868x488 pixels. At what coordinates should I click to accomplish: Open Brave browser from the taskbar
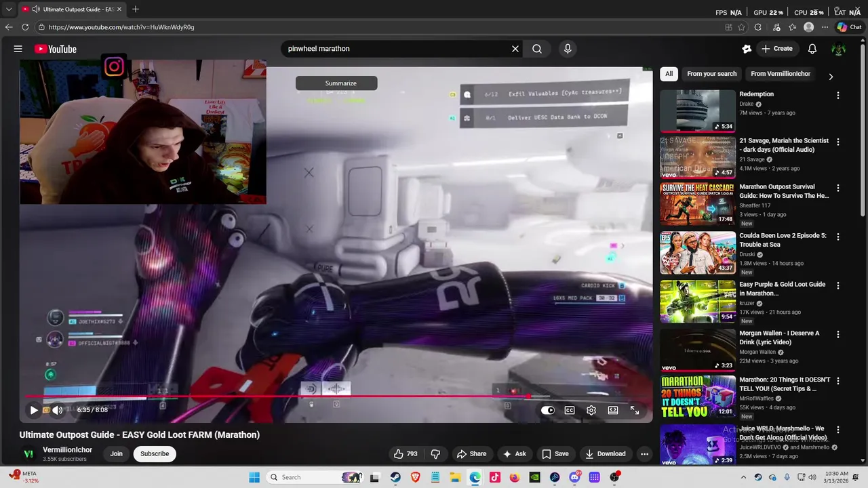click(415, 477)
